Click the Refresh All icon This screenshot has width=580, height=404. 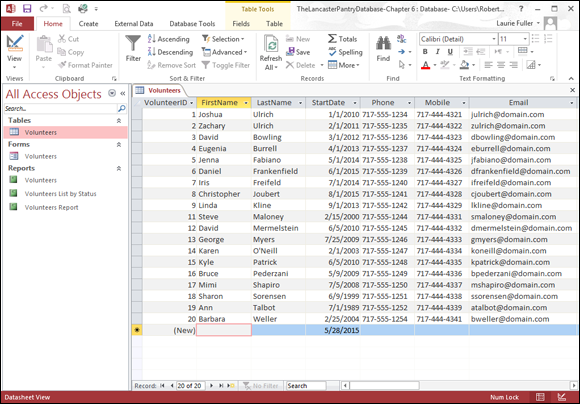(271, 45)
